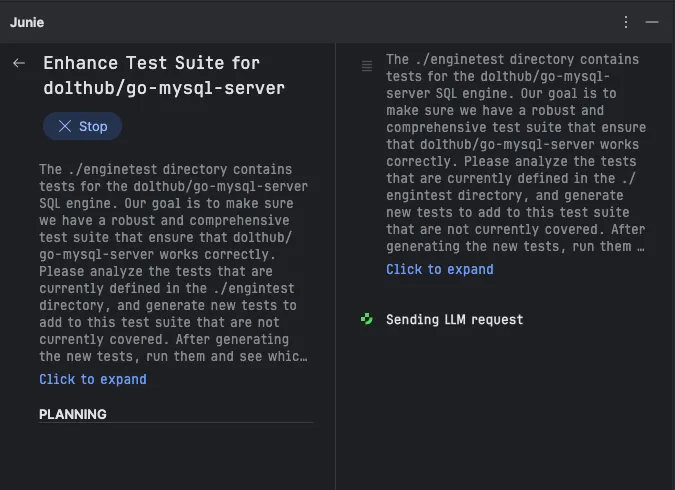Viewport: 675px width, 490px height.
Task: Expand the right-panel prompt via Click to expand
Action: pyautogui.click(x=440, y=269)
